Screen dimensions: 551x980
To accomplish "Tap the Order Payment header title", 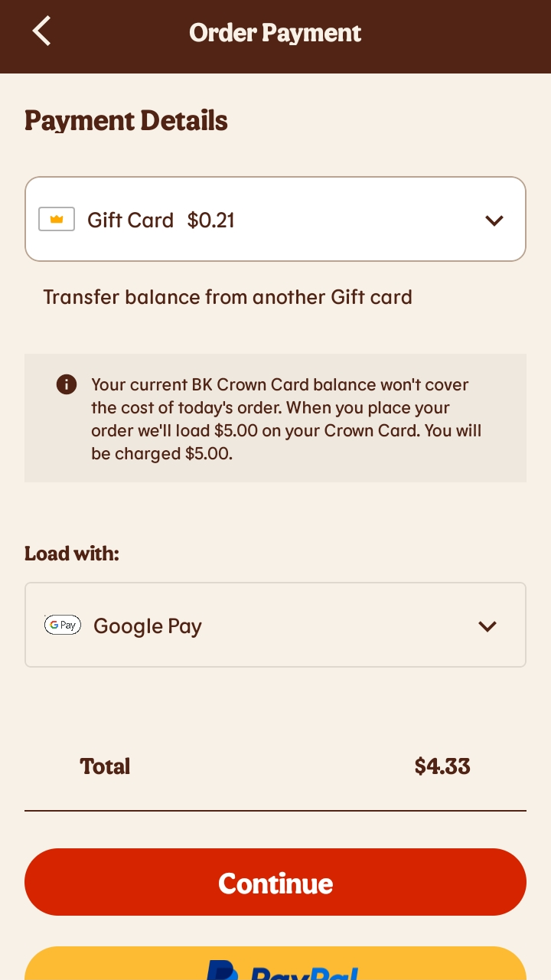I will tap(275, 33).
